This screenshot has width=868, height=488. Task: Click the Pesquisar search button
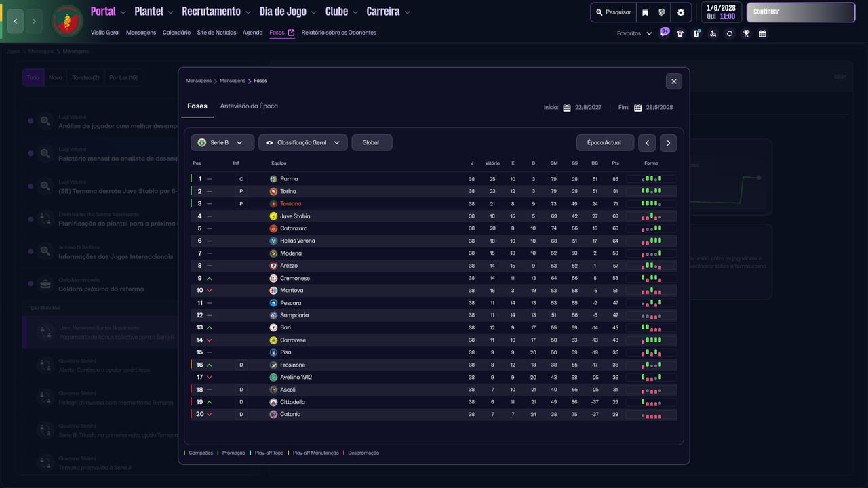613,12
